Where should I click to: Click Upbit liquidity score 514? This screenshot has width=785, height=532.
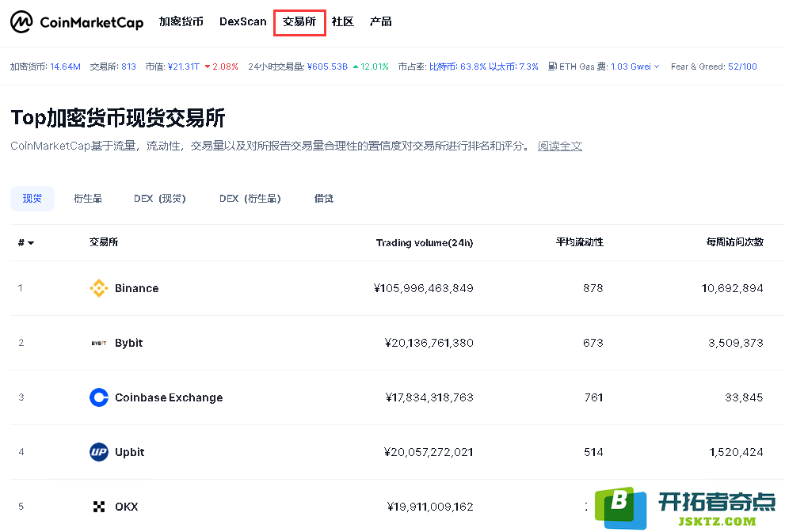point(594,452)
